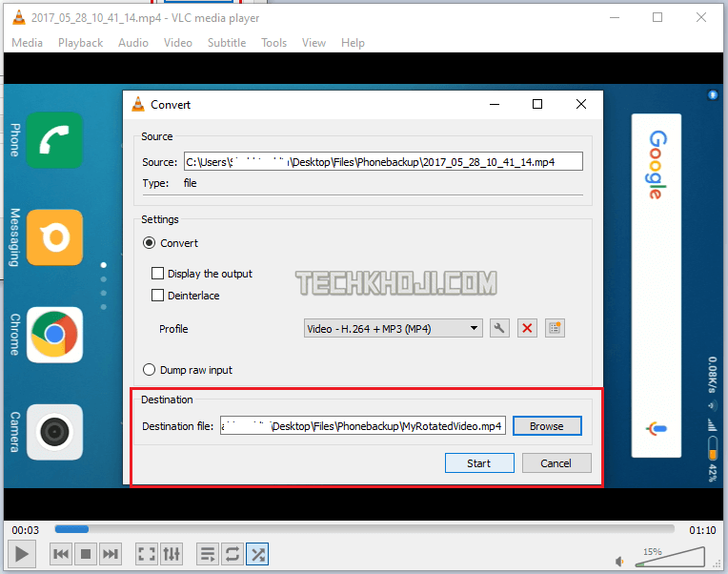
Task: Click Start to begin conversion
Action: click(479, 463)
